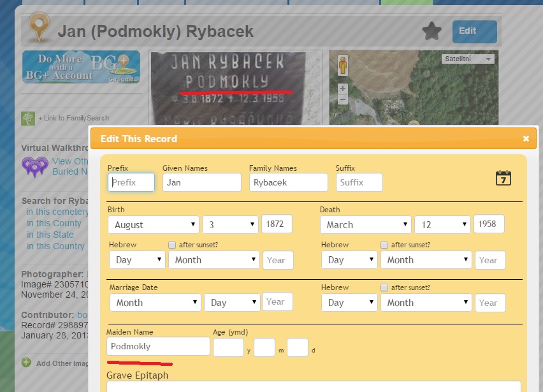Close the Edit This Record dialog
The width and height of the screenshot is (543, 392).
[x=526, y=138]
